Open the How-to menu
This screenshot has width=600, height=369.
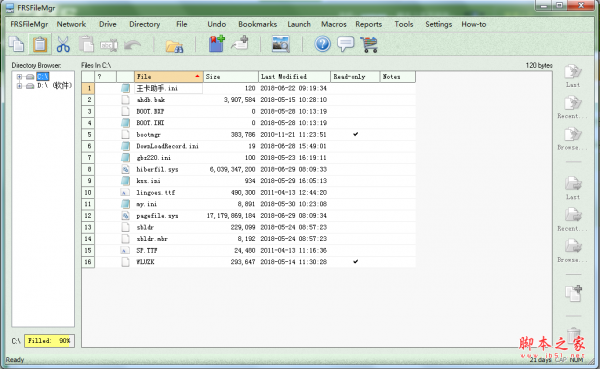coord(474,24)
